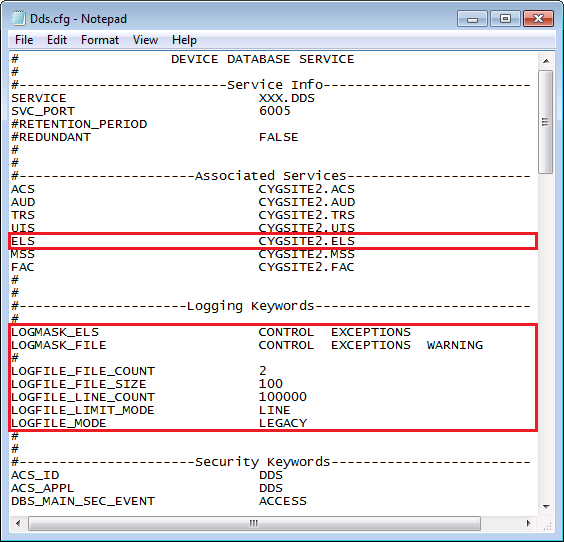Screen dimensions: 564x542
Task: Click the LINE limit mode value
Action: coord(274,410)
